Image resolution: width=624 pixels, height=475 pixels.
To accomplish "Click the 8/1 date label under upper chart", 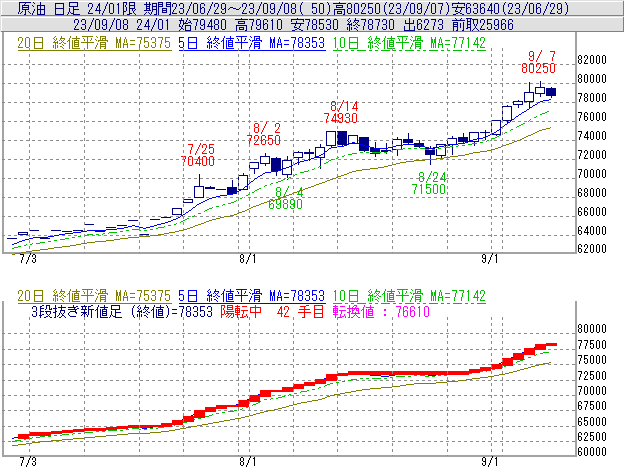I will tap(248, 259).
